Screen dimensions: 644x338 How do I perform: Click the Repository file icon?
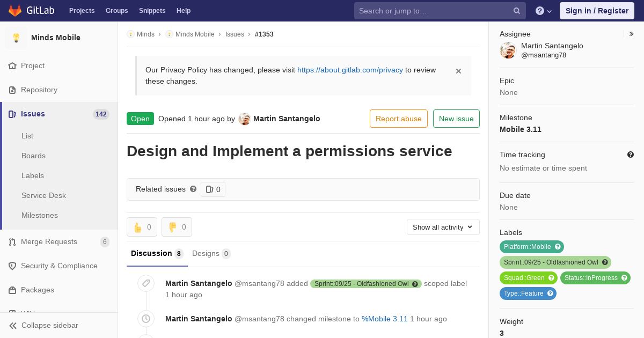pos(12,90)
